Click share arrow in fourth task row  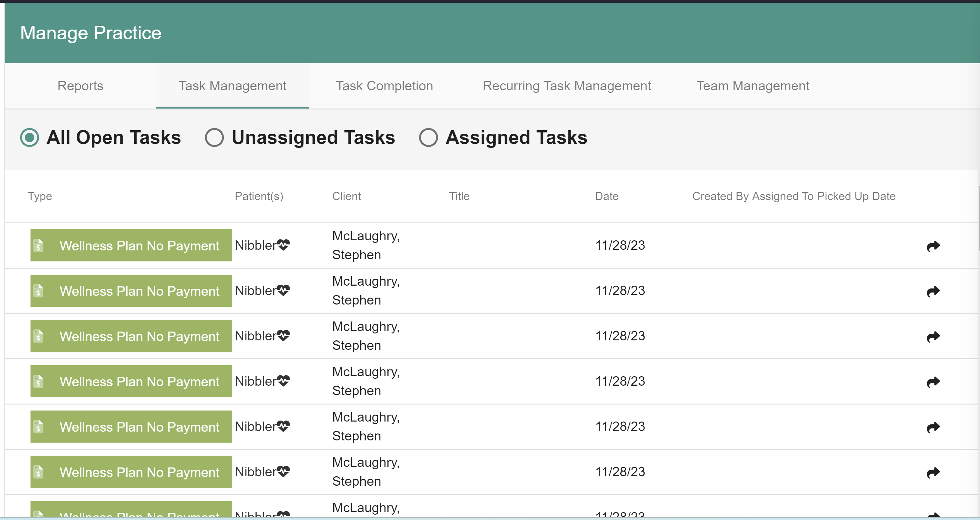(x=933, y=382)
